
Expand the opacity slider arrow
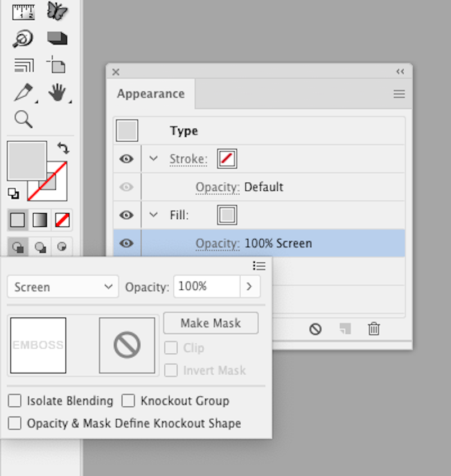[x=249, y=287]
